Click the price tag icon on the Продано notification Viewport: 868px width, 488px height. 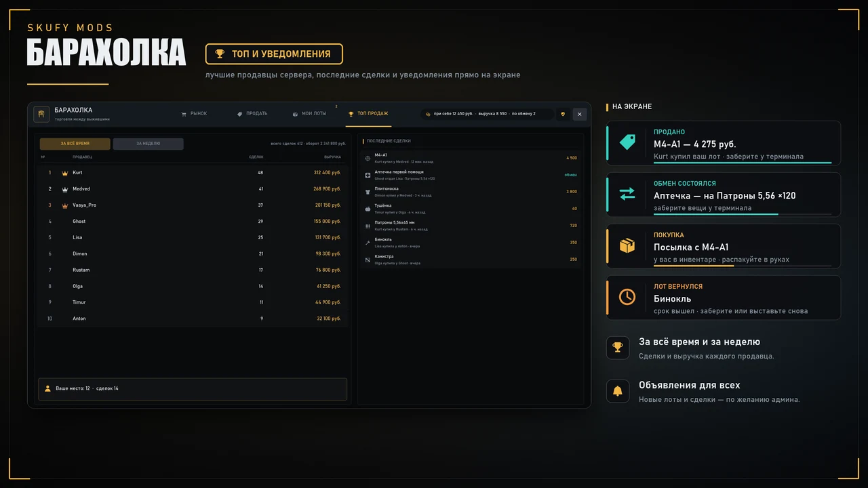pos(627,142)
